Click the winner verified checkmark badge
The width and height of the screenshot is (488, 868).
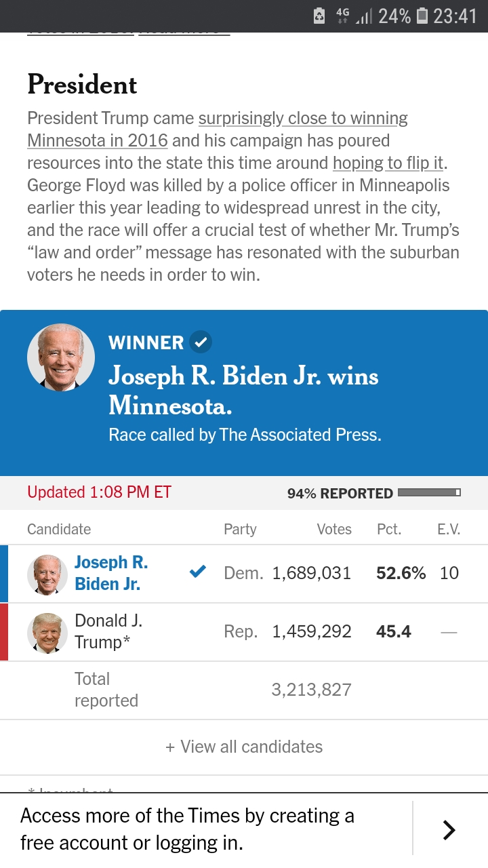201,342
